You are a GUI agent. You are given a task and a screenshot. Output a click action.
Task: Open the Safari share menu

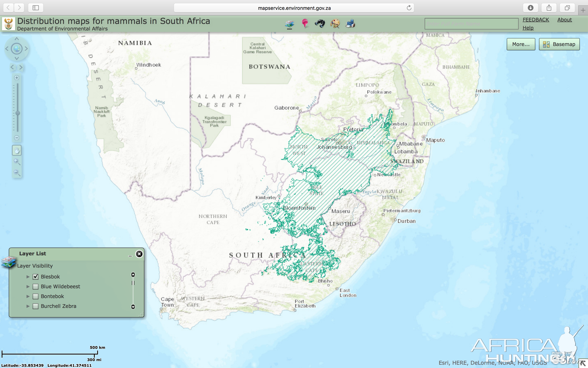(549, 8)
